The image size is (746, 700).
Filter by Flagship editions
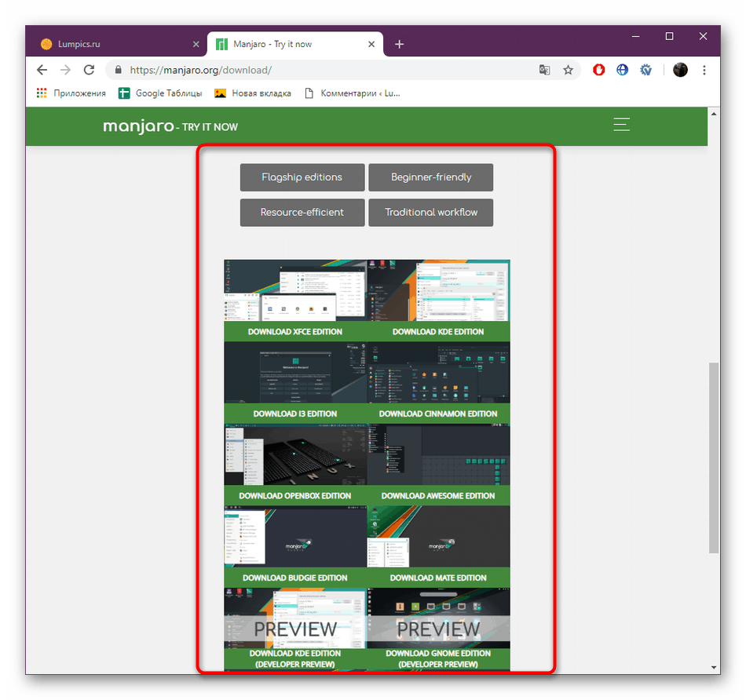(302, 177)
